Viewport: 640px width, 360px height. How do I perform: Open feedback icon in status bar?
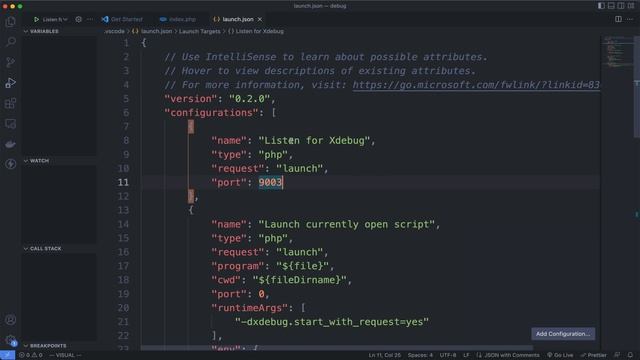pos(617,355)
